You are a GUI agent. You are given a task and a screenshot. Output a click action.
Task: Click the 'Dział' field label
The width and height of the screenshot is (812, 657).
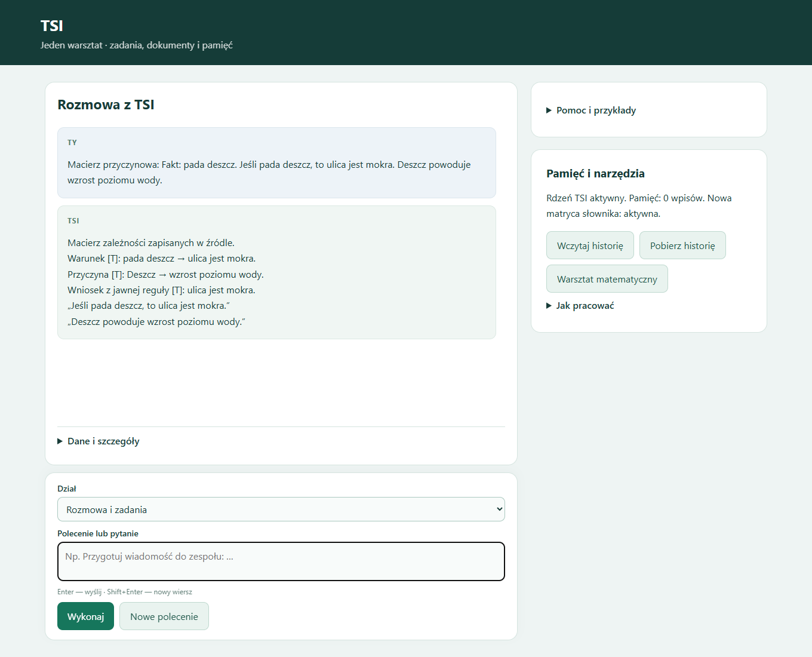click(x=67, y=489)
